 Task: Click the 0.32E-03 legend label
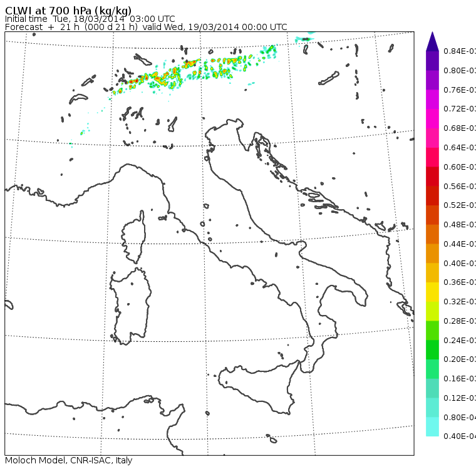(x=460, y=302)
